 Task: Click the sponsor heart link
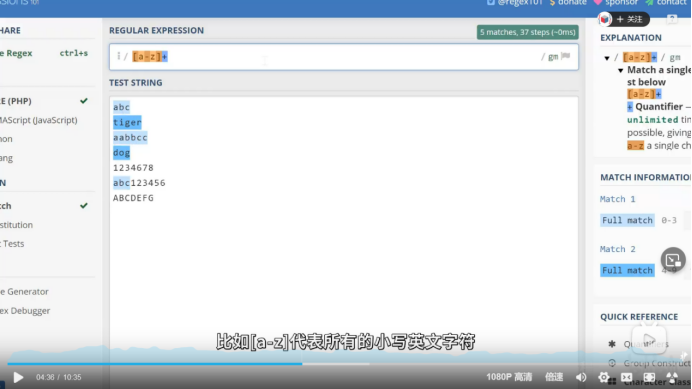tap(616, 3)
